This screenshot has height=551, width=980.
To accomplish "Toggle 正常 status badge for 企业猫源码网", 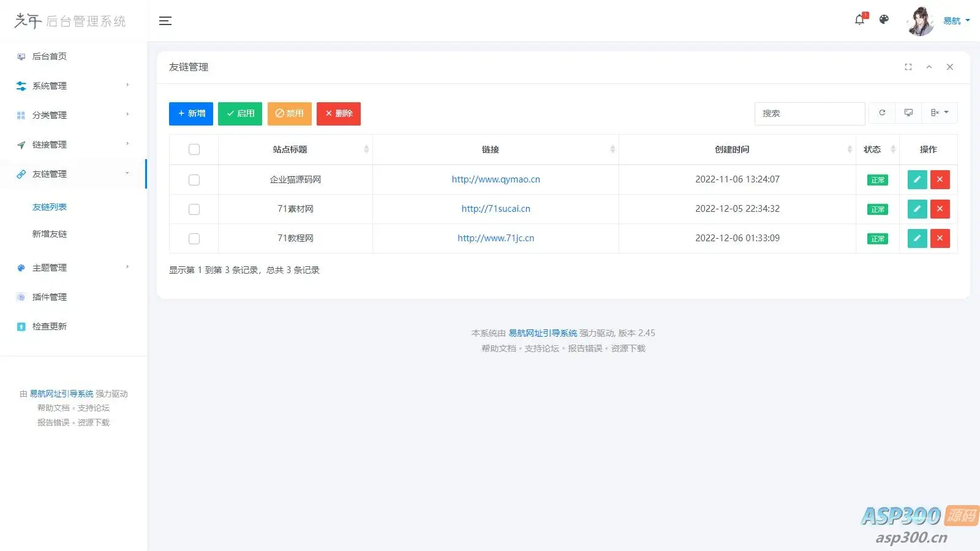I will [878, 180].
